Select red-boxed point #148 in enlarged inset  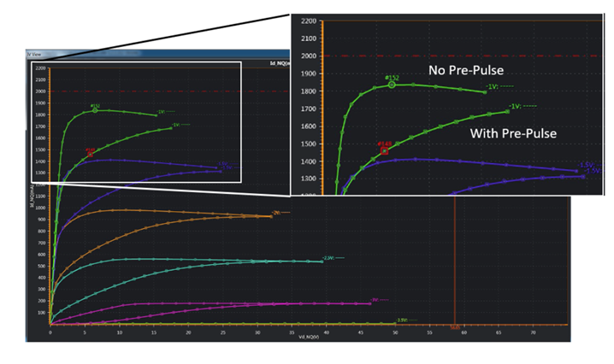385,150
